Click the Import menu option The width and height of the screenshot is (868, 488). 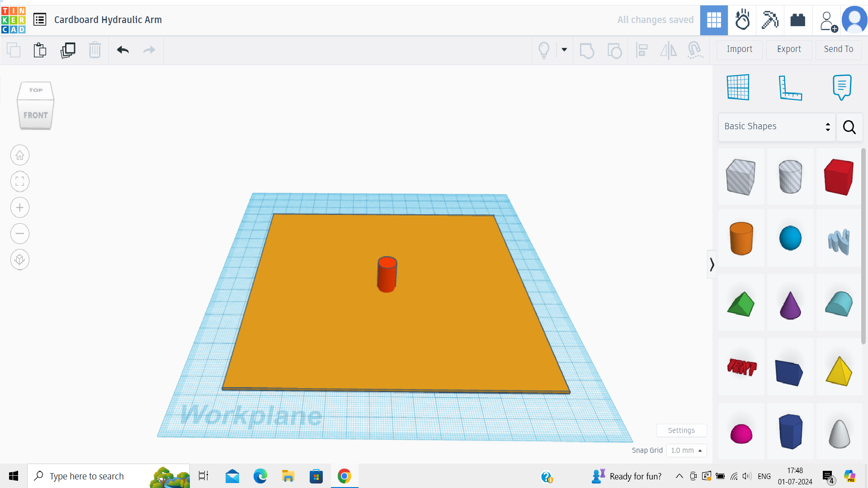(740, 49)
